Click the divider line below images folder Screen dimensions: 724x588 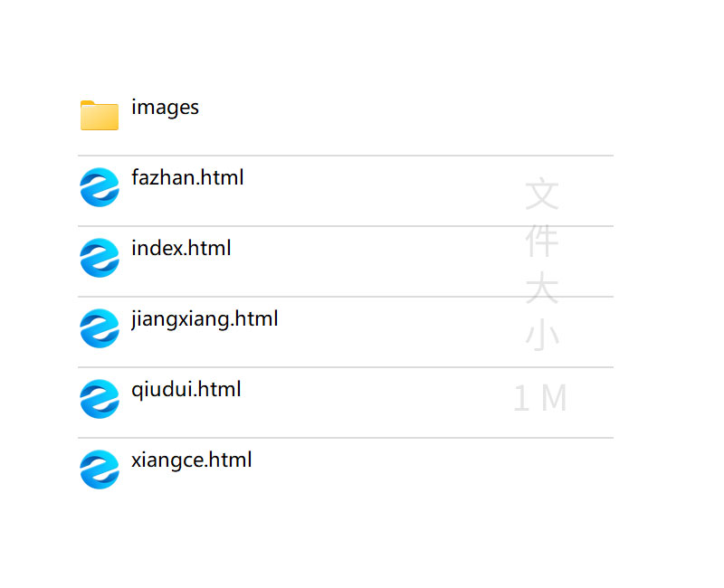[x=346, y=156]
